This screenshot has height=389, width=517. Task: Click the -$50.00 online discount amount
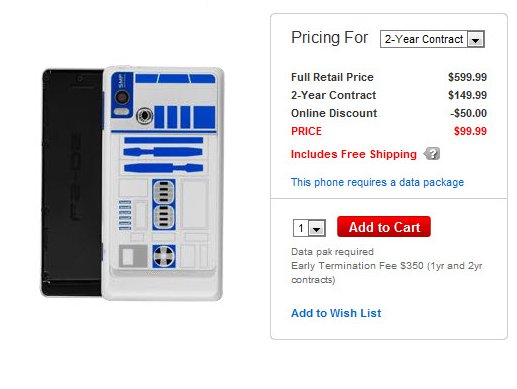point(468,113)
